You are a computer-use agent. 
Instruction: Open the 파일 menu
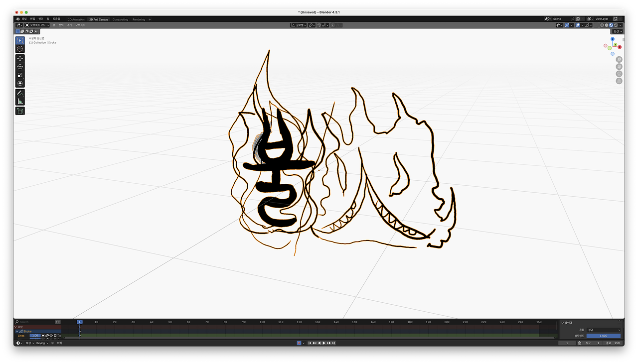(x=24, y=19)
